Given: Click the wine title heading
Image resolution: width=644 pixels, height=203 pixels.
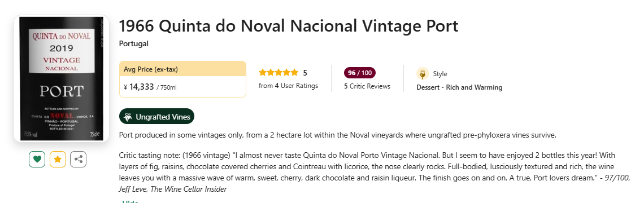Looking at the screenshot, I should (289, 27).
